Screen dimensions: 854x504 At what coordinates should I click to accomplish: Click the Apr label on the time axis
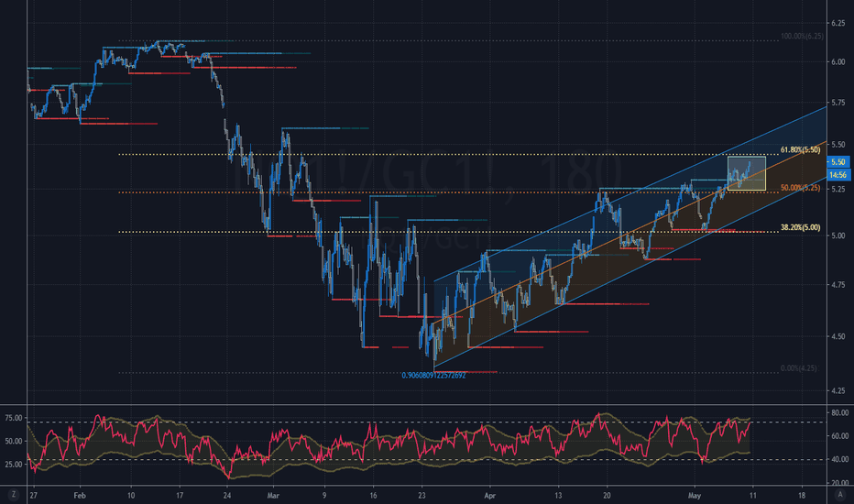coord(489,495)
